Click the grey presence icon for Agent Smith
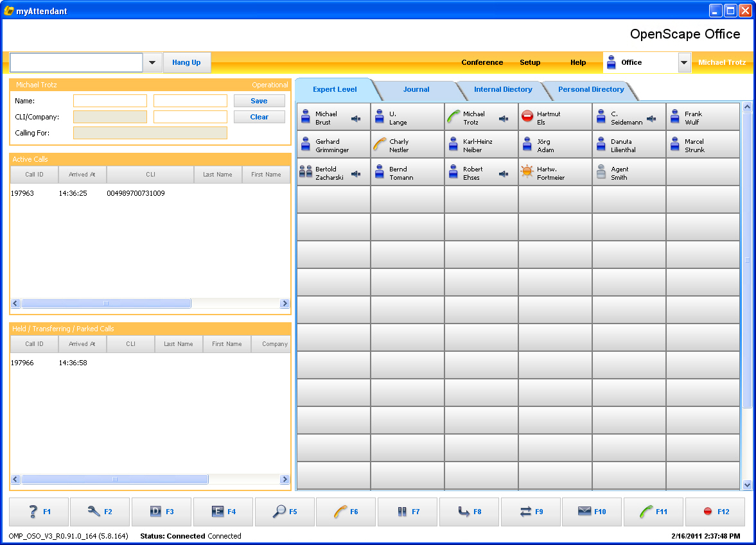Image resolution: width=756 pixels, height=545 pixels. [601, 171]
